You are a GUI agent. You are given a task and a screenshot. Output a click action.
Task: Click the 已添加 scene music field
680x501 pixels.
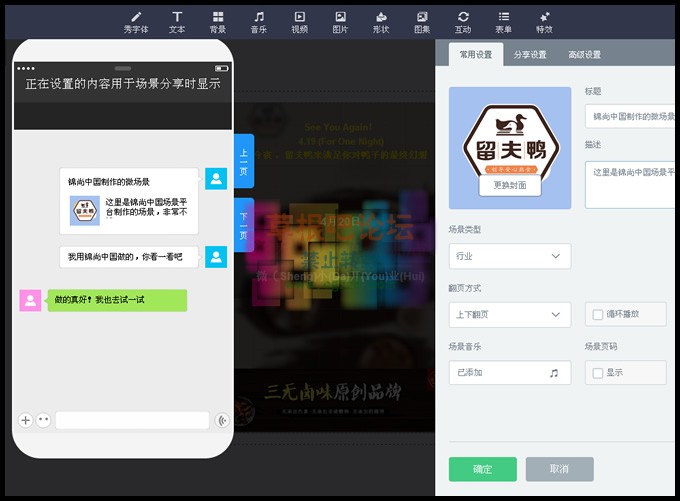(x=510, y=373)
